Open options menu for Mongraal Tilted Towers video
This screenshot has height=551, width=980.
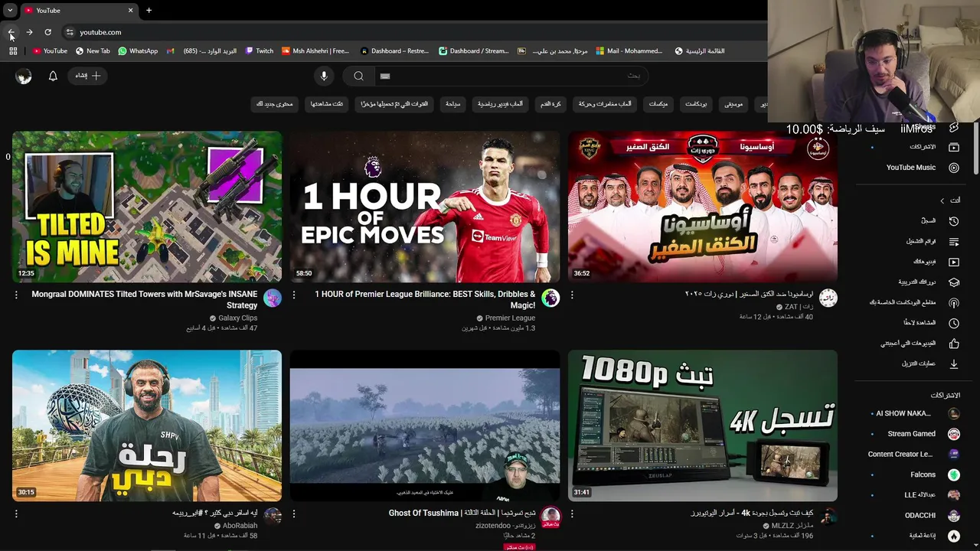[16, 295]
